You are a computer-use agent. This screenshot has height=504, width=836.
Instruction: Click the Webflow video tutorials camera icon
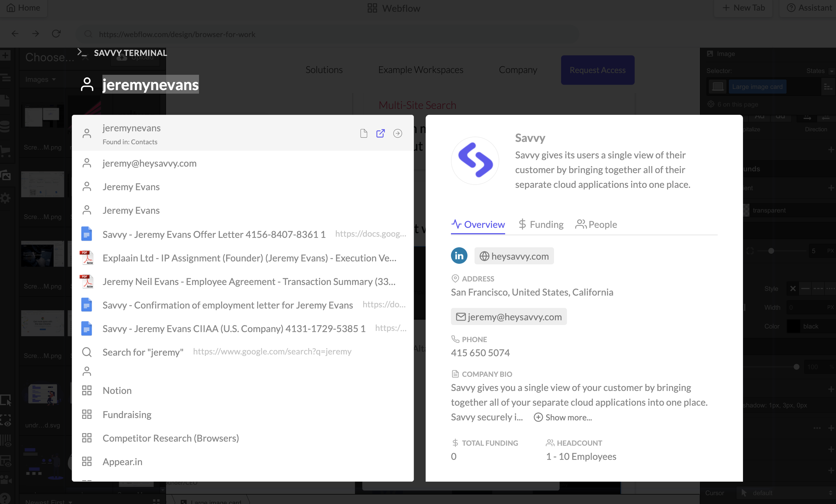(x=5, y=480)
